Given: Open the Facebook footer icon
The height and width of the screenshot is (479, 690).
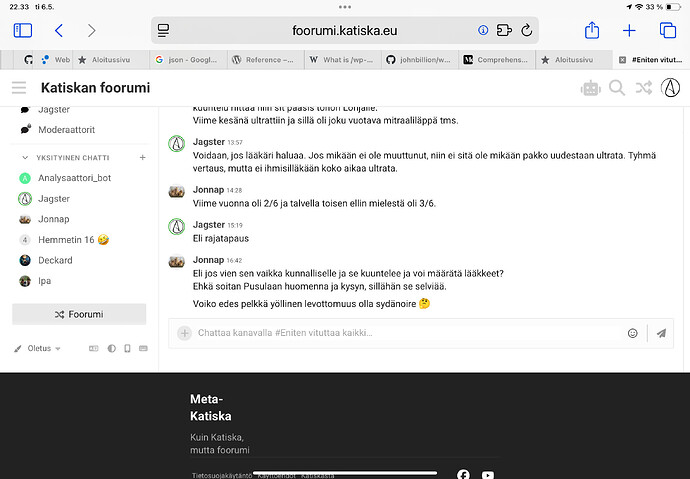Looking at the screenshot, I should pyautogui.click(x=463, y=474).
